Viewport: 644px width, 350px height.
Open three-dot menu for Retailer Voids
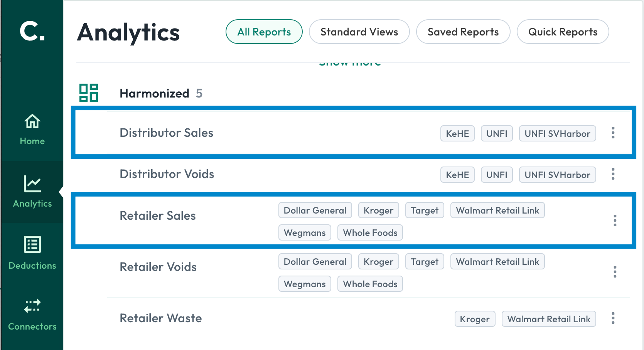point(615,272)
